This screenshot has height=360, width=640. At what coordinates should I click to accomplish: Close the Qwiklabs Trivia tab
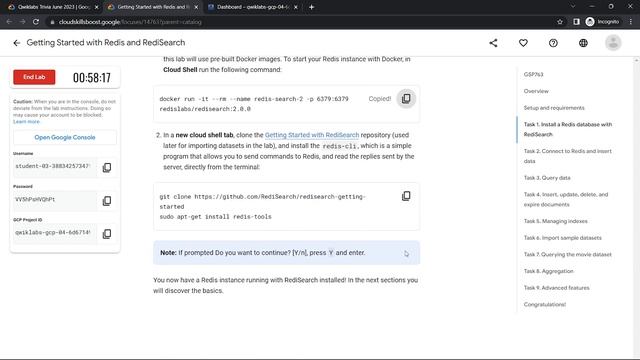point(97,7)
